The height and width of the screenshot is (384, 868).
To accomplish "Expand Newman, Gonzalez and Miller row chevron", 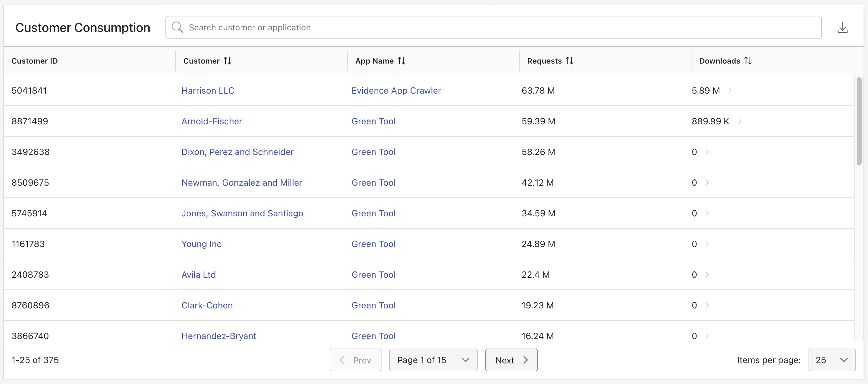I will 707,182.
